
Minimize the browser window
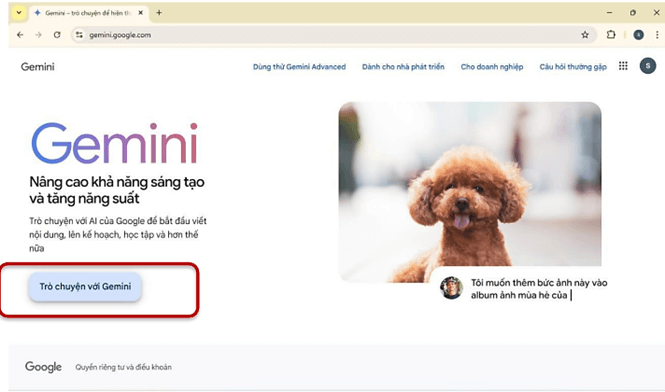(609, 13)
